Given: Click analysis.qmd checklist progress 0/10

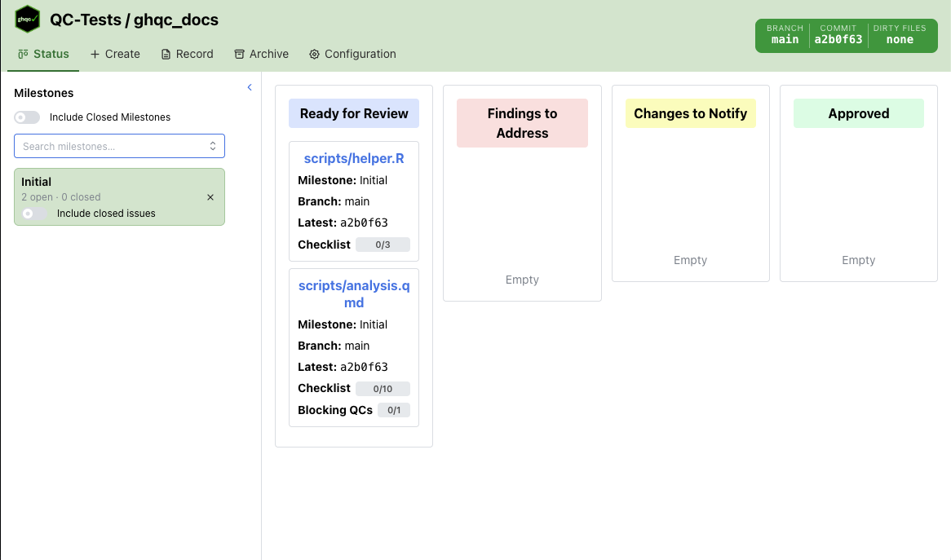Looking at the screenshot, I should [x=383, y=389].
